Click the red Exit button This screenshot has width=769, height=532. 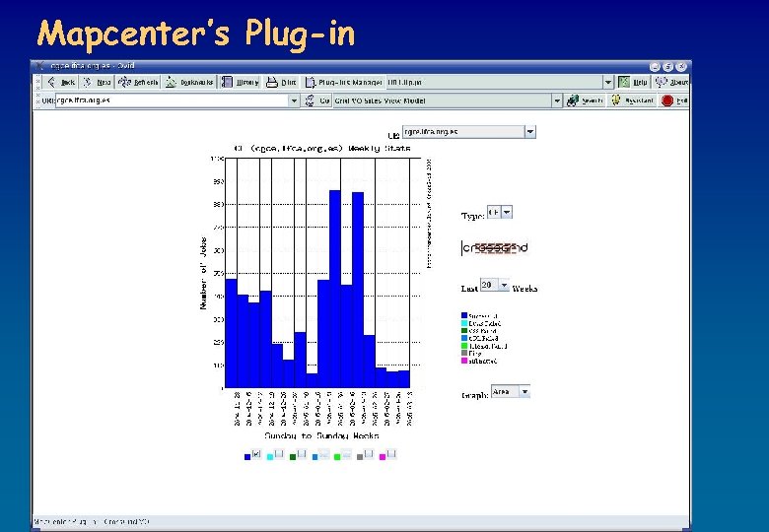674,100
